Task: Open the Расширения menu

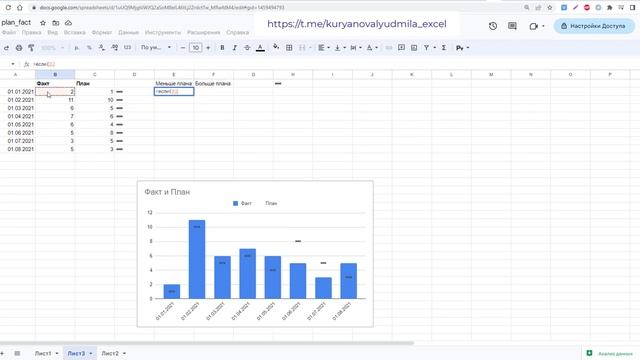Action: pos(204,32)
